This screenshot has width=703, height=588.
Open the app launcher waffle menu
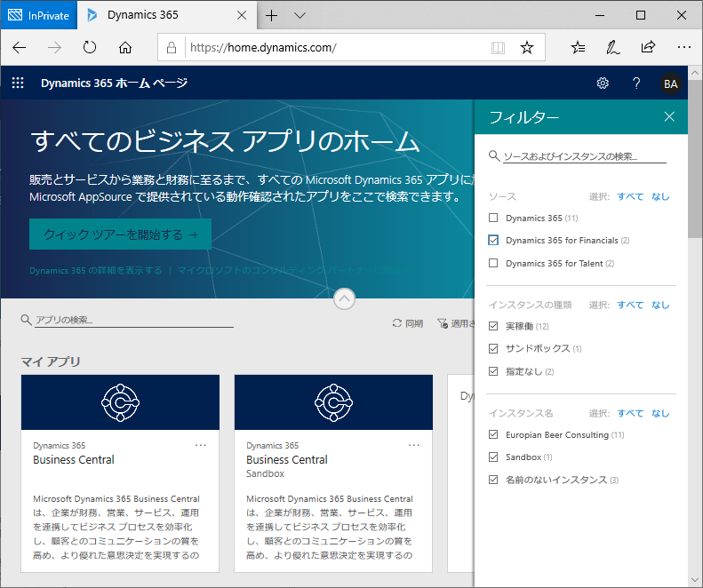click(x=18, y=83)
